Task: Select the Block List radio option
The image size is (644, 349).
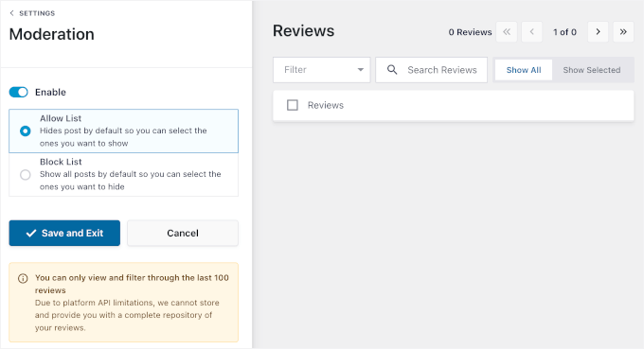Action: 25,175
